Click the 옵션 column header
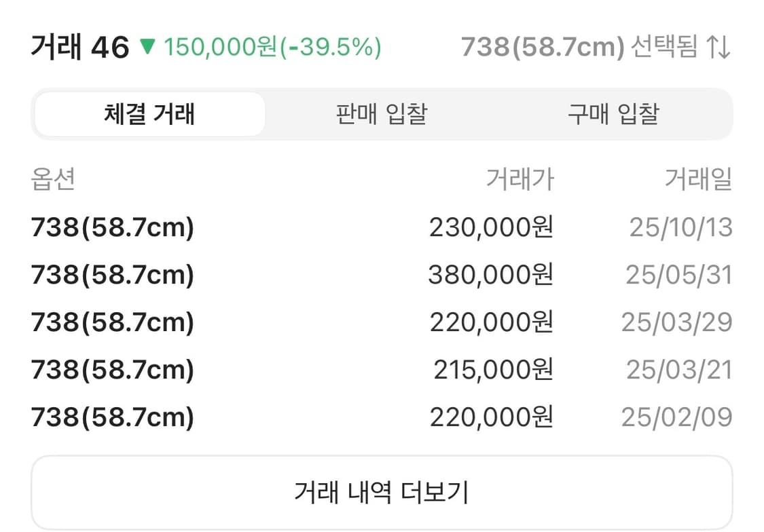Screen dimensions: 764x532 (x=50, y=178)
